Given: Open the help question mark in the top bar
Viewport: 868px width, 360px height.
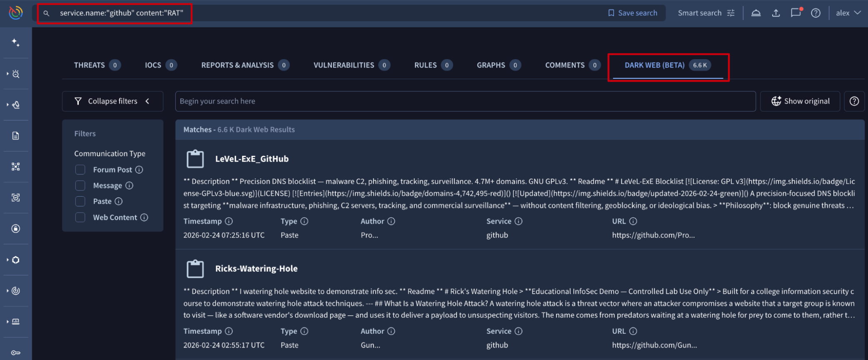Looking at the screenshot, I should point(816,13).
